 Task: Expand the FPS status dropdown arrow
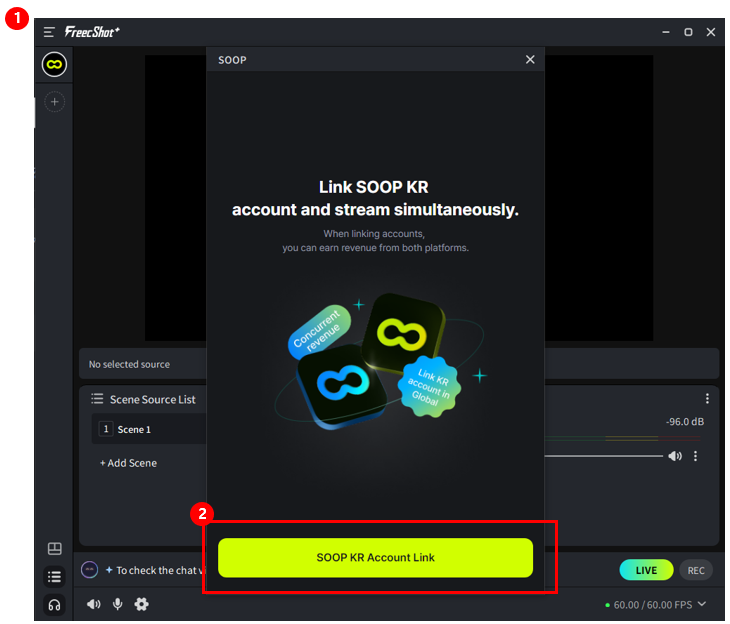702,604
